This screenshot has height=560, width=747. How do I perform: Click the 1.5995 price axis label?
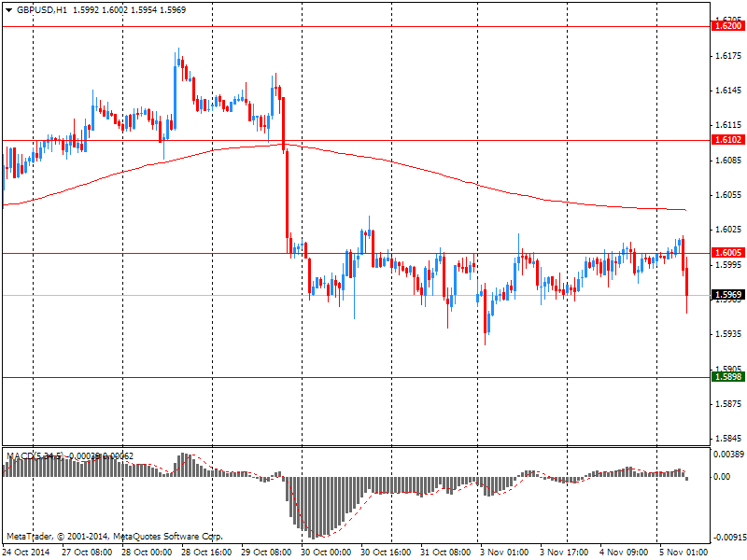click(728, 264)
